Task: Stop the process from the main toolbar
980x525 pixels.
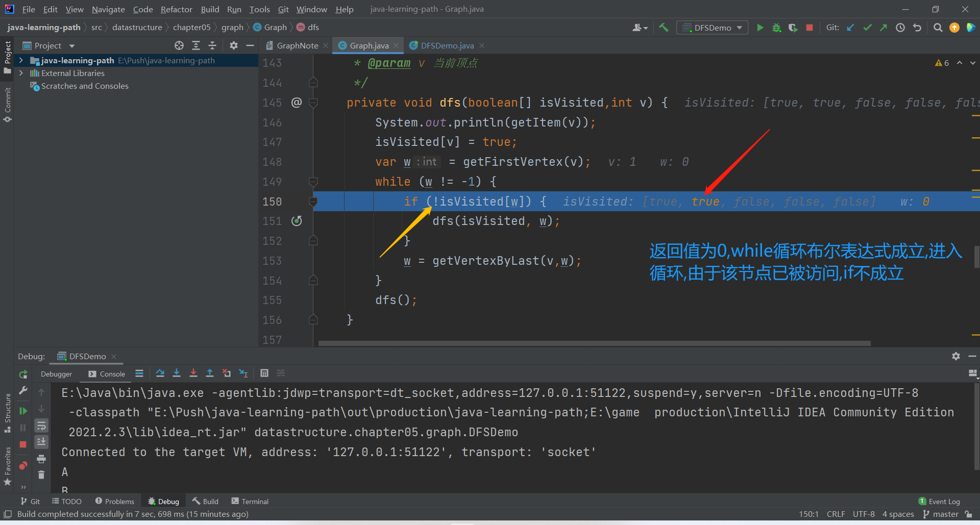Action: [809, 28]
